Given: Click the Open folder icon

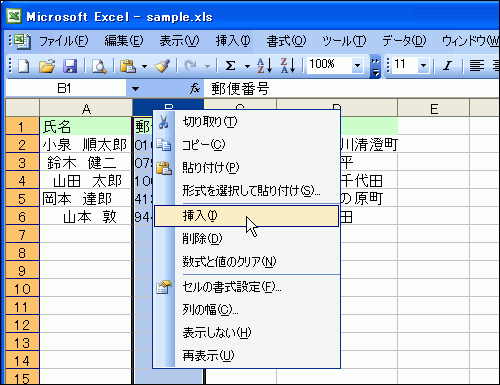Looking at the screenshot, I should [47, 66].
